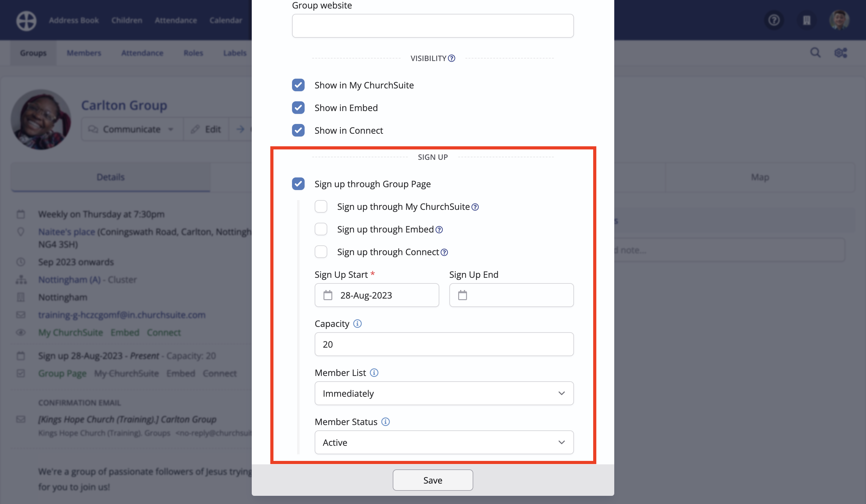
Task: Click the location pin icon beside Naitee's place
Action: tap(21, 232)
